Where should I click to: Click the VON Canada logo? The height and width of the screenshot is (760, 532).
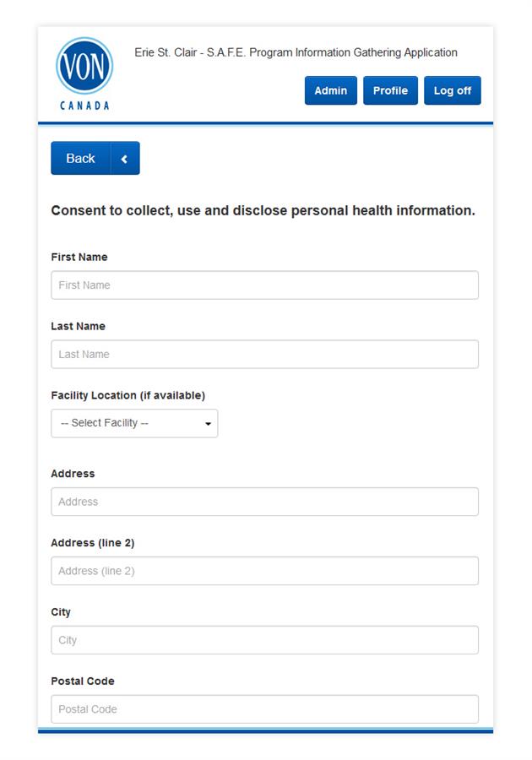[84, 74]
